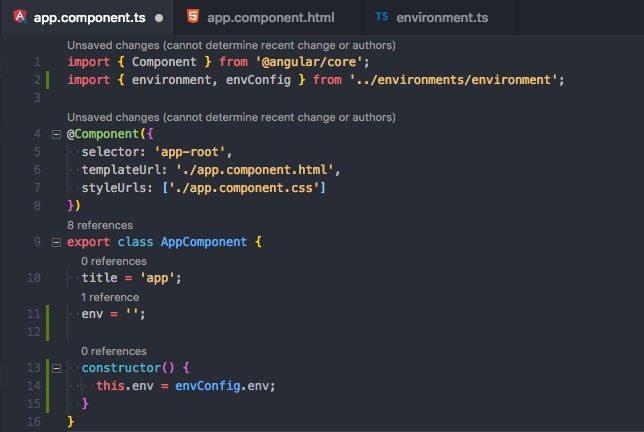This screenshot has width=644, height=432.
Task: Click 'this' keyword on line 14
Action: (x=110, y=386)
